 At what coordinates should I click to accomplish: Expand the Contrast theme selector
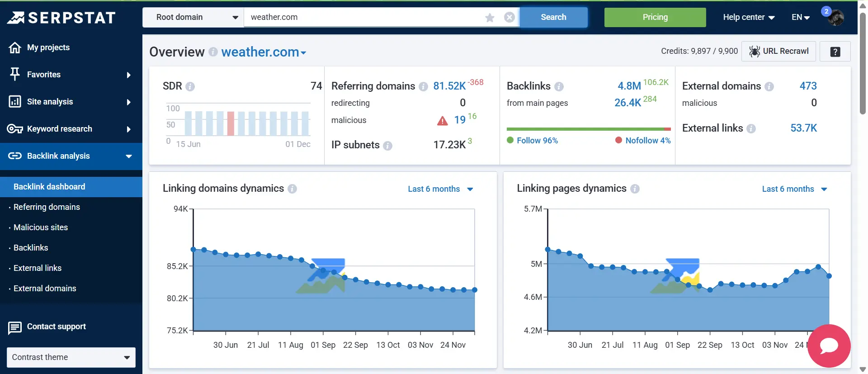(x=71, y=357)
